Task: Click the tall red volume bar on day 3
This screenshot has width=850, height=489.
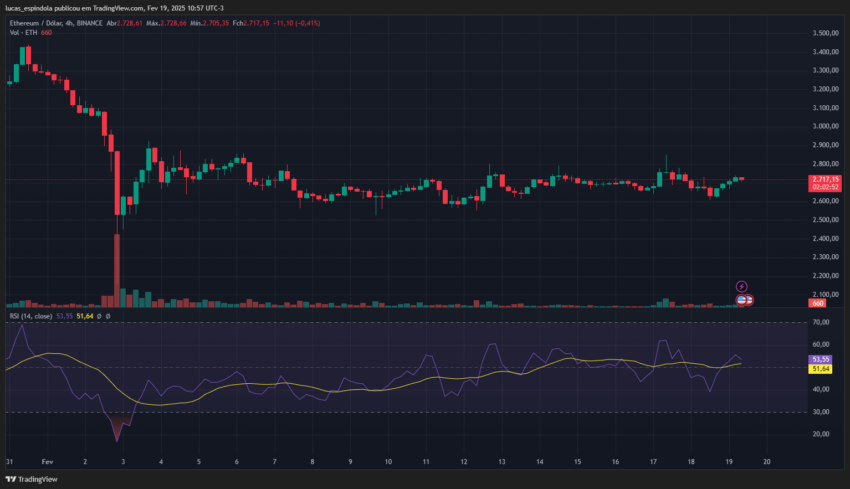Action: pyautogui.click(x=117, y=271)
